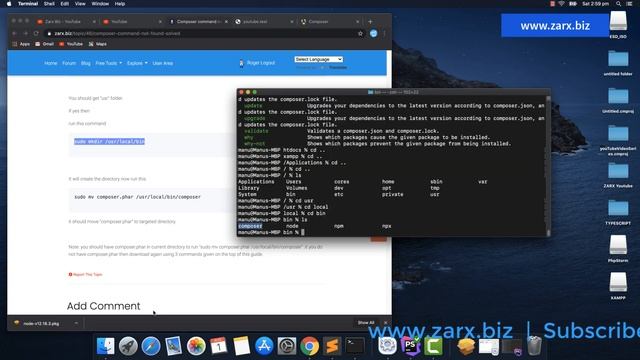
Task: Launch Safari compass icon in Dock
Action: [151, 346]
